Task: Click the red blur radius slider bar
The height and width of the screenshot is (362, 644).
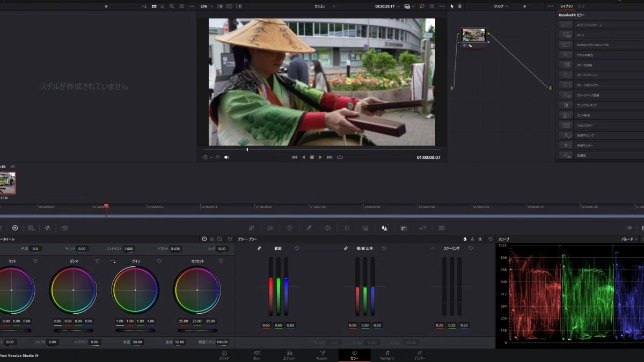Action: (271, 286)
